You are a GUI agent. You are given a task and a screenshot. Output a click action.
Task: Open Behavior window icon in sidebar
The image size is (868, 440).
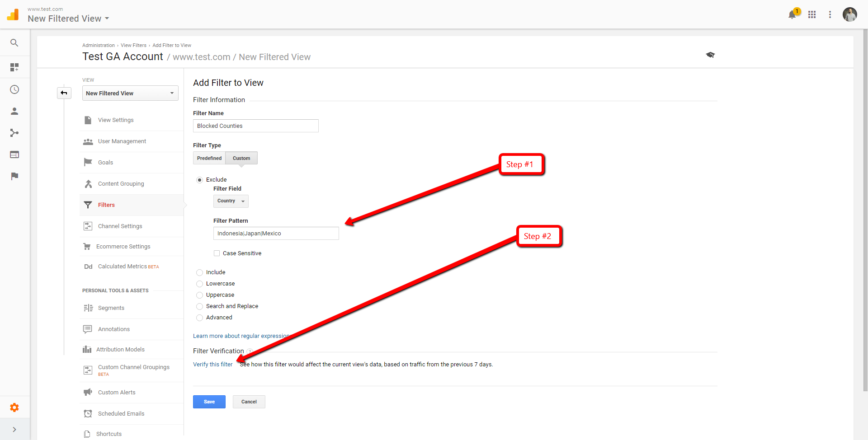coord(14,154)
